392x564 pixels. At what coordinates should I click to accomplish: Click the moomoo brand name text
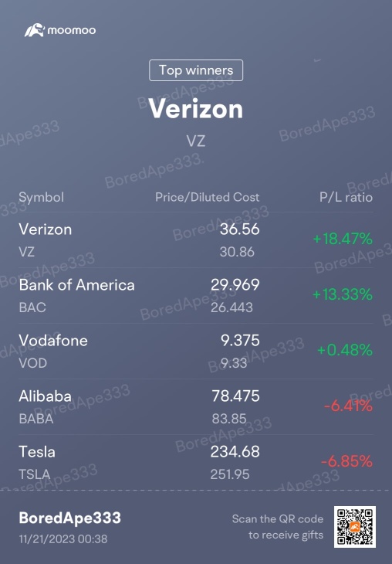click(x=72, y=30)
